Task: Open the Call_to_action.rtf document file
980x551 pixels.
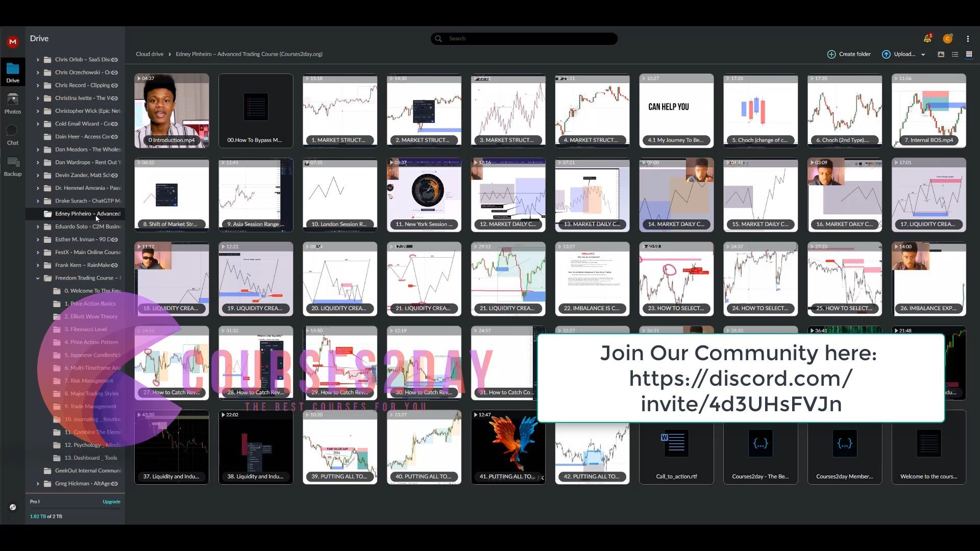Action: (x=676, y=447)
